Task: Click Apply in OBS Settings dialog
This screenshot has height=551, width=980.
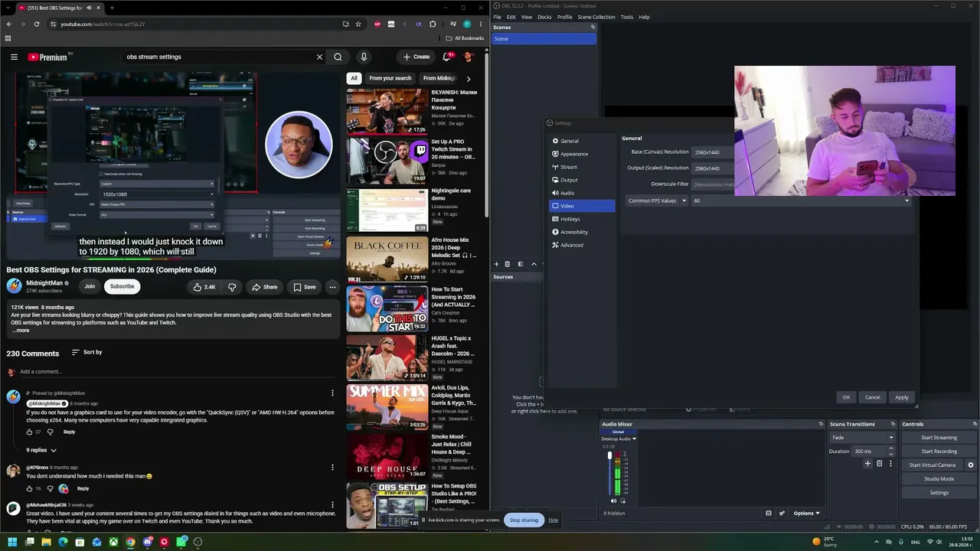Action: coord(901,397)
